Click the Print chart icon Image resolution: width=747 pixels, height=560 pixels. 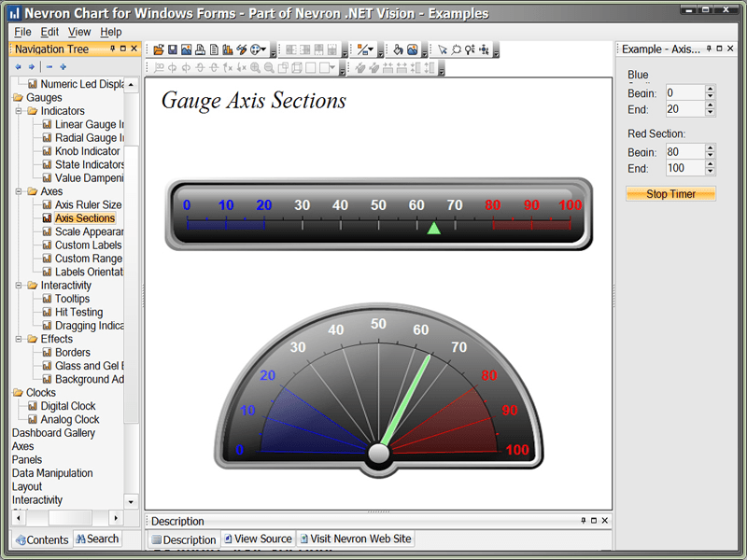198,49
